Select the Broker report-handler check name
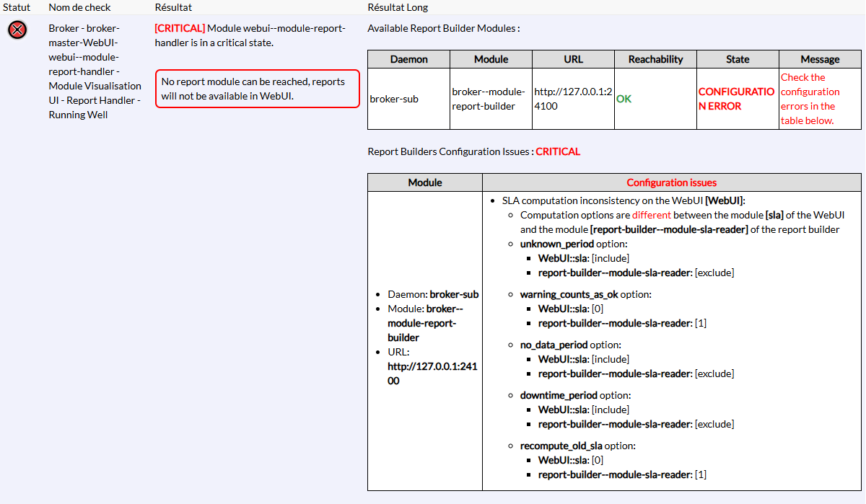 (x=95, y=71)
